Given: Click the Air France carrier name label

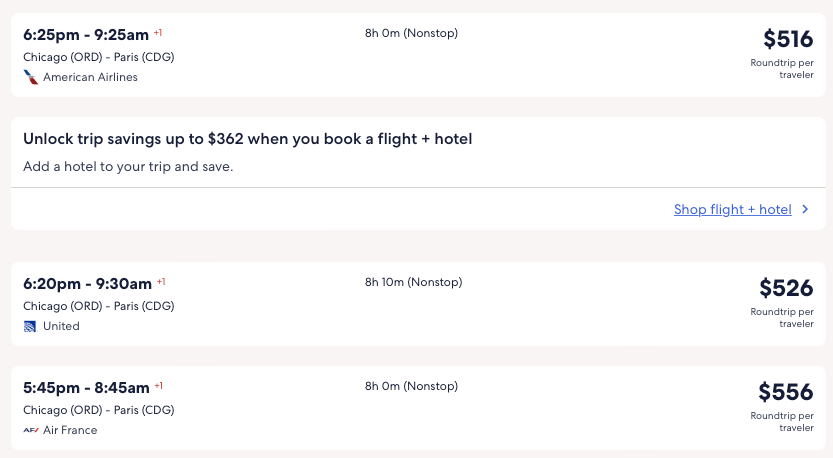Looking at the screenshot, I should click(x=70, y=430).
